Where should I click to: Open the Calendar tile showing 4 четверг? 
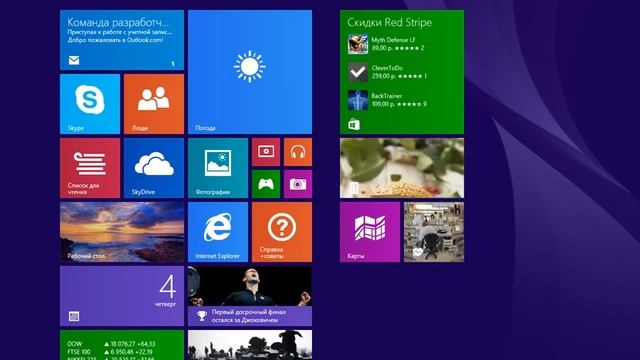click(122, 296)
